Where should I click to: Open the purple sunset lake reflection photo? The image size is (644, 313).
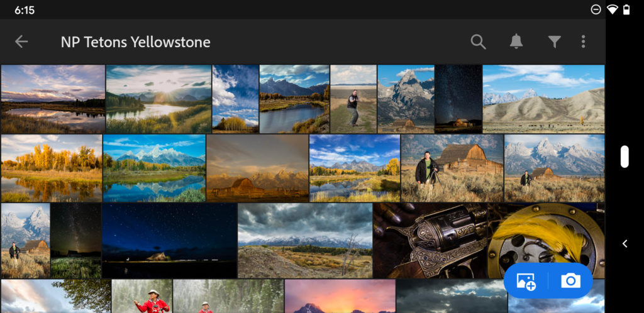click(53, 99)
